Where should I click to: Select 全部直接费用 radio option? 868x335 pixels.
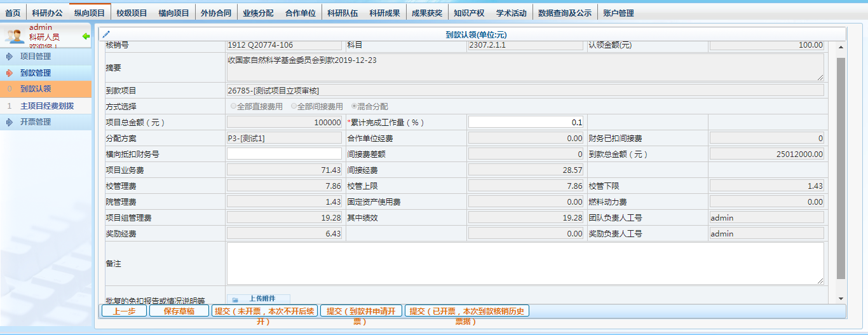[x=233, y=106]
